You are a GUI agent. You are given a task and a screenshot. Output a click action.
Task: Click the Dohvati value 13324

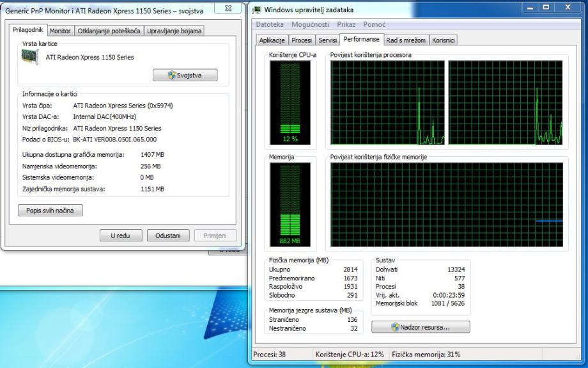(x=456, y=269)
